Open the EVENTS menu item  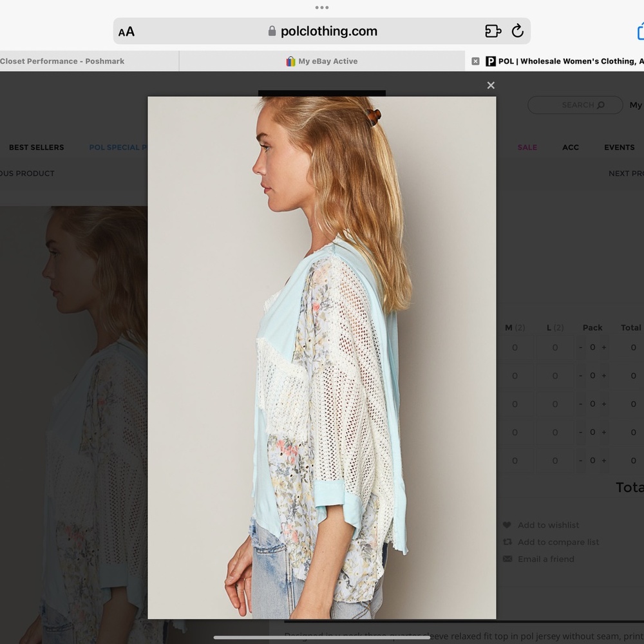[x=619, y=147]
